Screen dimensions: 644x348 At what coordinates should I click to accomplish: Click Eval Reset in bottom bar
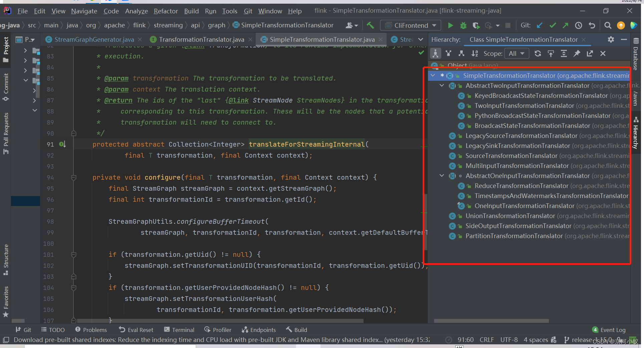coord(136,330)
